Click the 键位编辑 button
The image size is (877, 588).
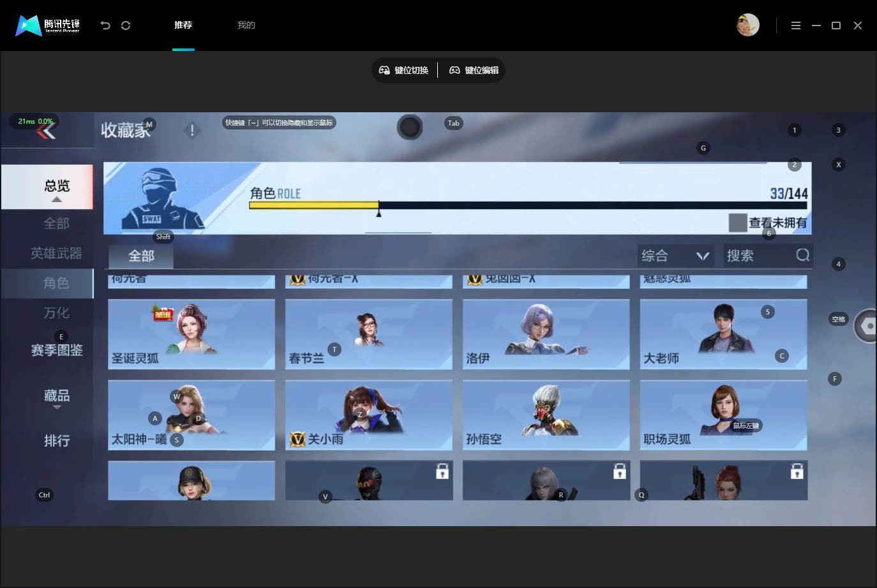474,70
